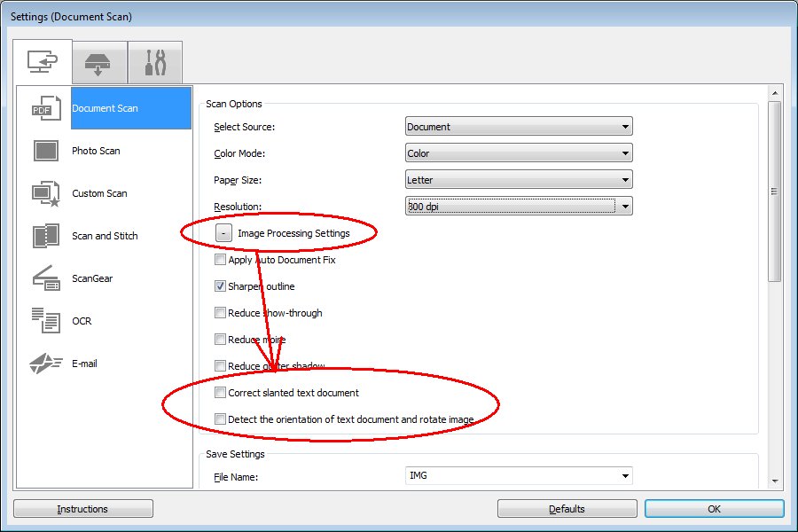Check Detect the orientation of text document

coord(220,419)
